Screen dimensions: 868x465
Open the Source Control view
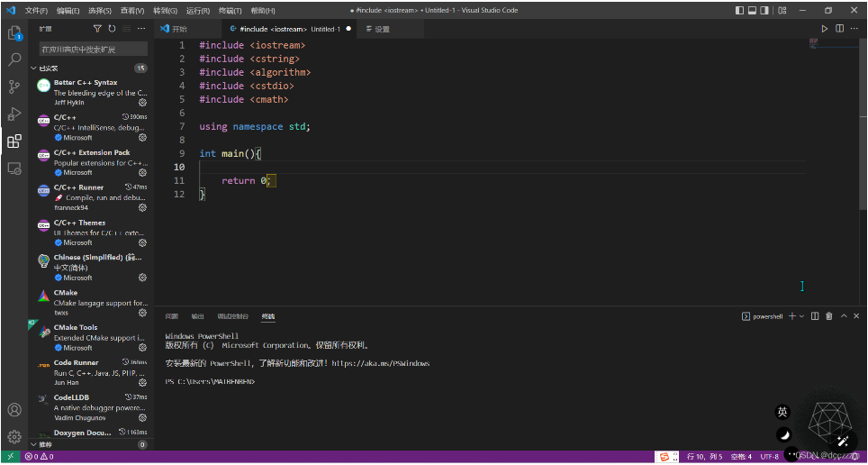pos(14,87)
